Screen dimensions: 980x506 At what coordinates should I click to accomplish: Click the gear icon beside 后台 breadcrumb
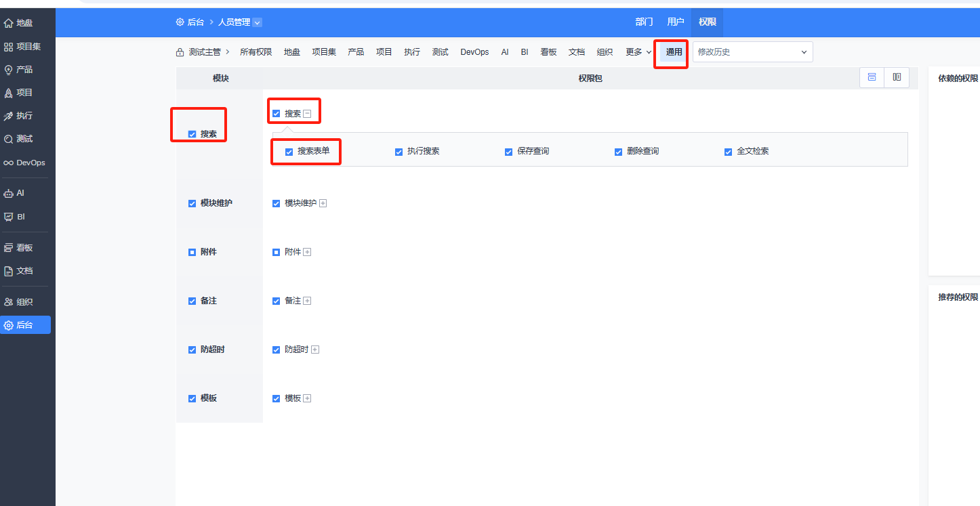pyautogui.click(x=180, y=22)
